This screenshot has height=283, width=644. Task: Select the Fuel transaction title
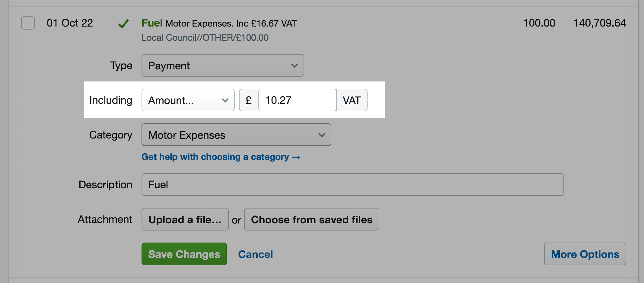[152, 23]
